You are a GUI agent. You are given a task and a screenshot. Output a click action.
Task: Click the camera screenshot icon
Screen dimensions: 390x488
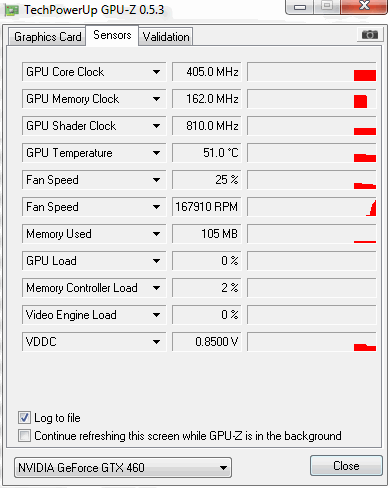tap(370, 34)
